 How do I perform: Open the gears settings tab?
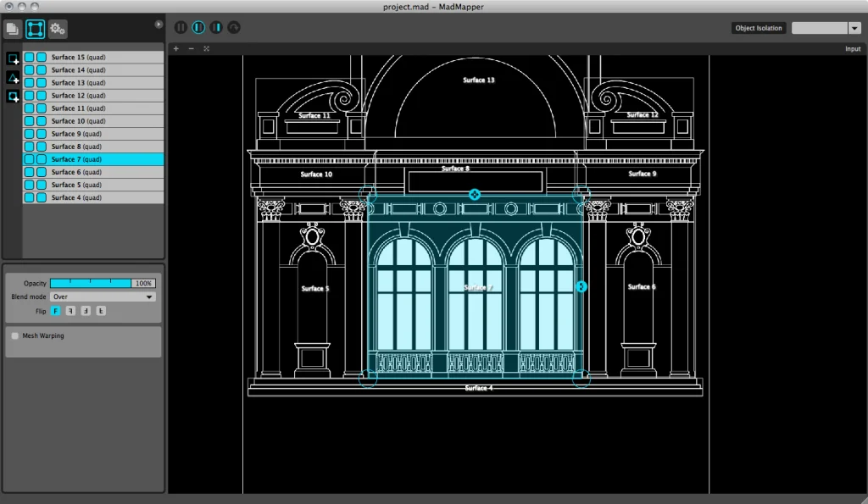(x=58, y=29)
